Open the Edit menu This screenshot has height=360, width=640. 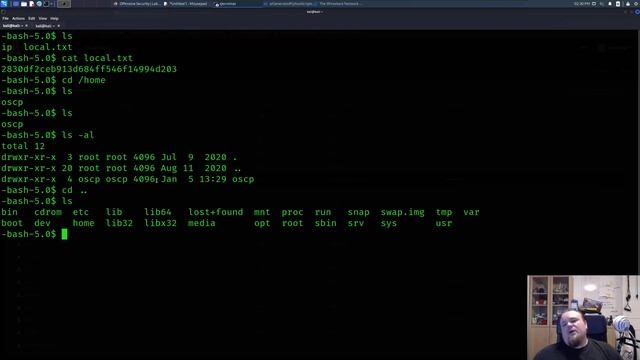[31, 18]
